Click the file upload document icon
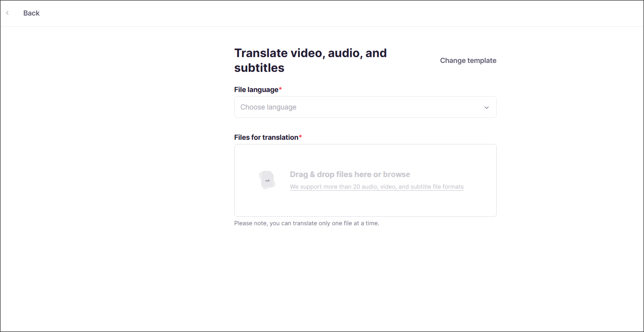This screenshot has height=332, width=644. (x=267, y=180)
